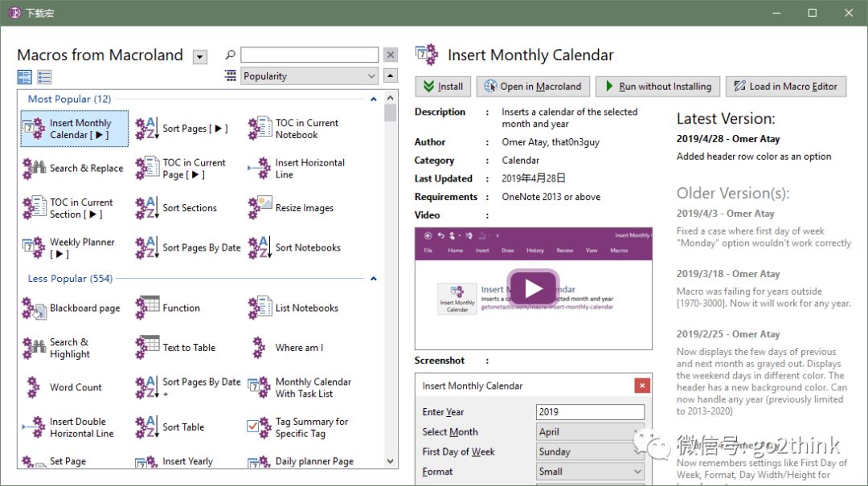Select Tag Summary for Specific Tag macro
The image size is (868, 486).
299,427
